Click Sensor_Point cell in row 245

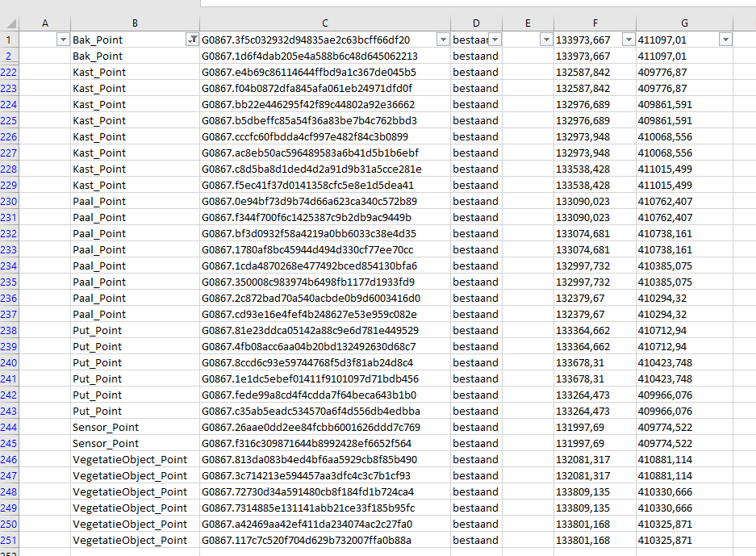(x=135, y=443)
